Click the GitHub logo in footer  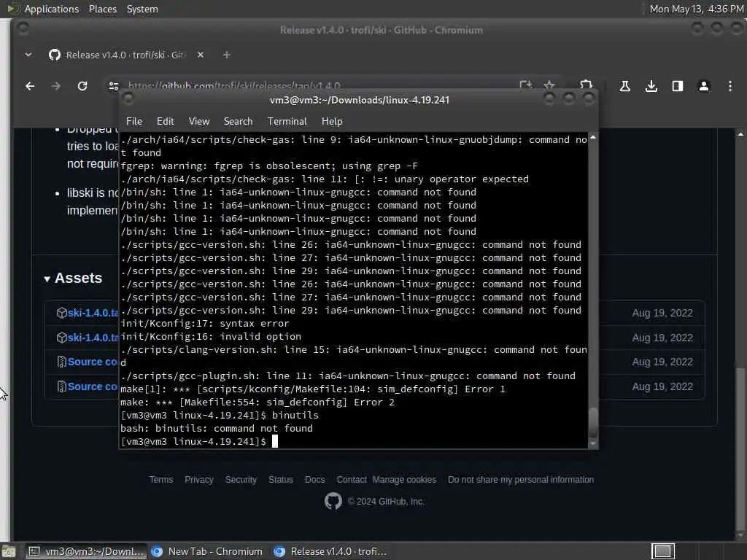coord(333,502)
